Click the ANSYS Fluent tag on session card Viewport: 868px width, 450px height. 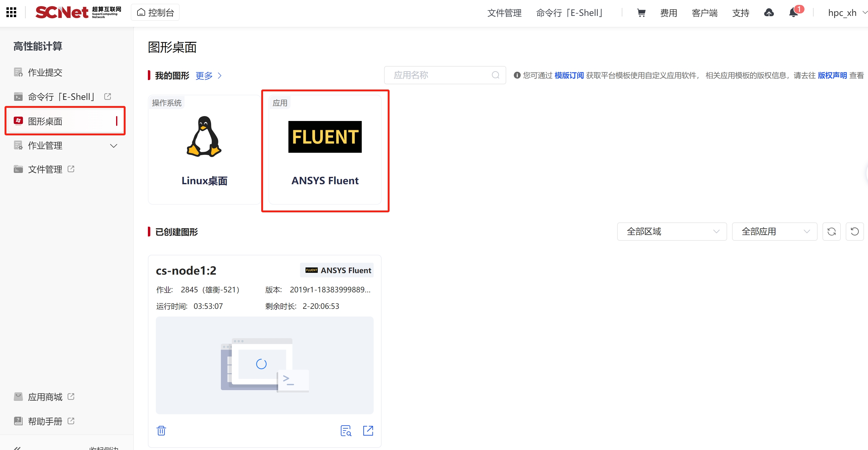pos(337,270)
